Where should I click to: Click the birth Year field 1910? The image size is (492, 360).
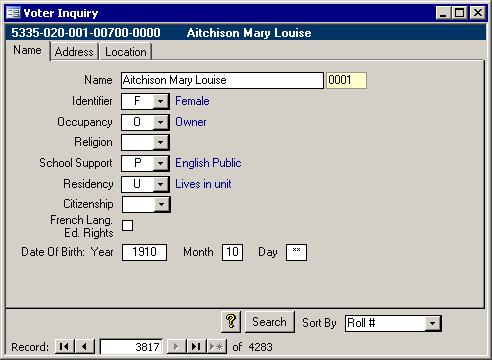click(x=144, y=252)
